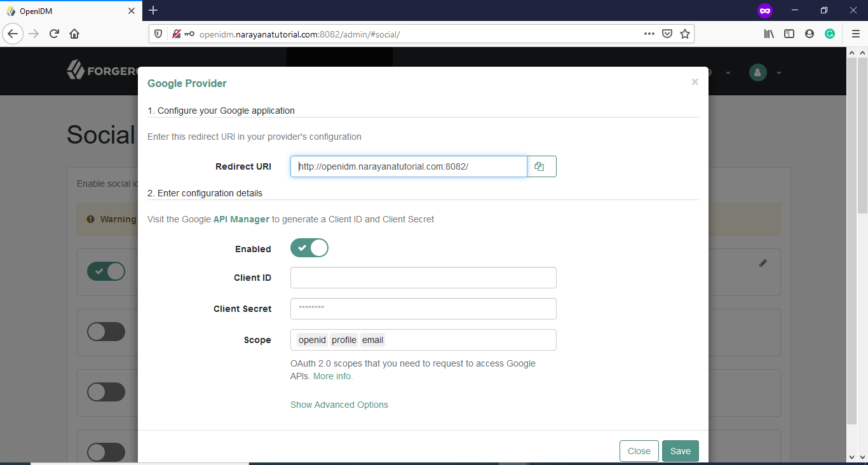The image size is (868, 465).
Task: Close the OpenIDM browser tab
Action: point(132,11)
